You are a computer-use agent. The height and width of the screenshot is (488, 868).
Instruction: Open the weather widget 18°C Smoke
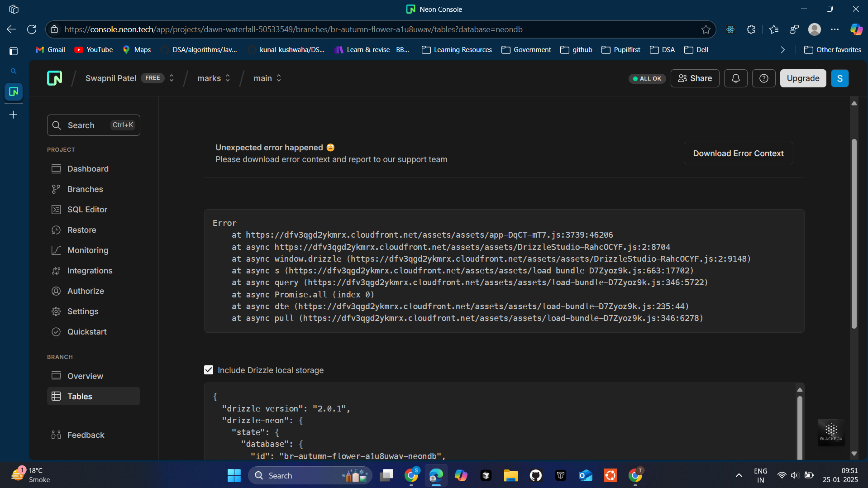pos(32,475)
